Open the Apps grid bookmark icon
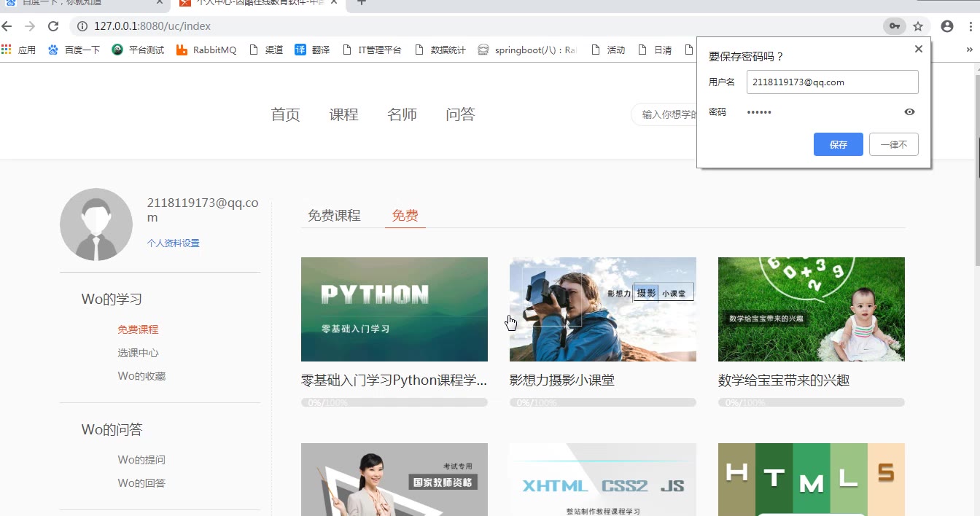The width and height of the screenshot is (980, 516). (x=7, y=50)
